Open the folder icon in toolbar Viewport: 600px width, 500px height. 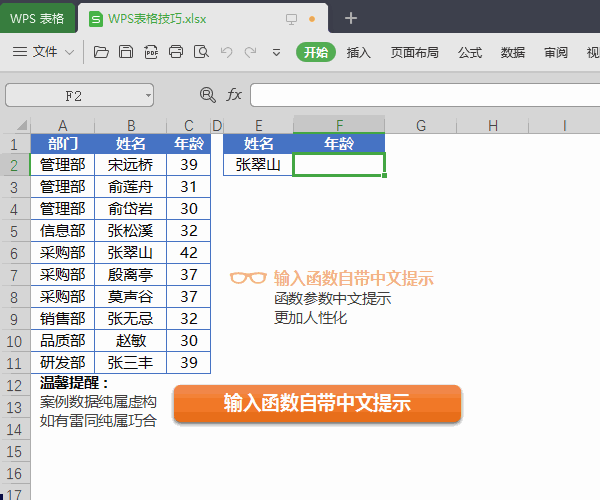tap(101, 52)
